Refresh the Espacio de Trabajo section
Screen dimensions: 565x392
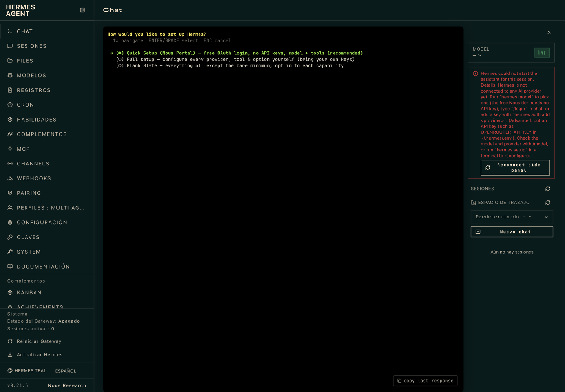548,203
